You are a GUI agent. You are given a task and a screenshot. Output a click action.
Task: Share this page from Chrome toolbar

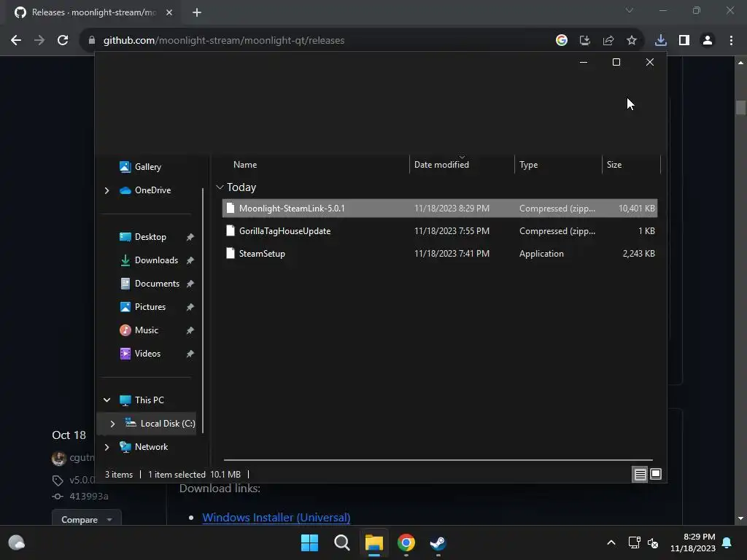[x=608, y=41]
